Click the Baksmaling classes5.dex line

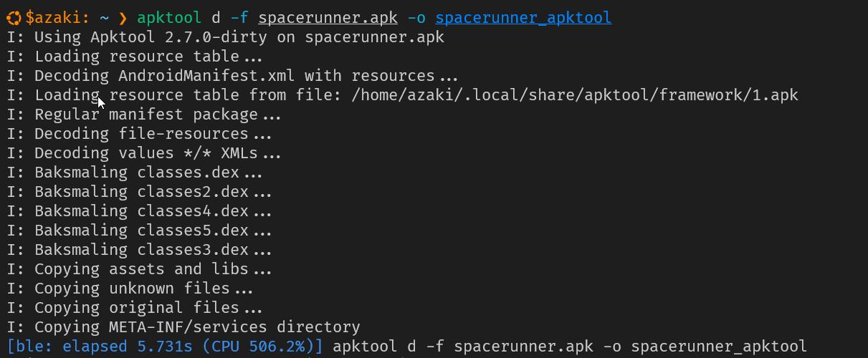coord(139,231)
